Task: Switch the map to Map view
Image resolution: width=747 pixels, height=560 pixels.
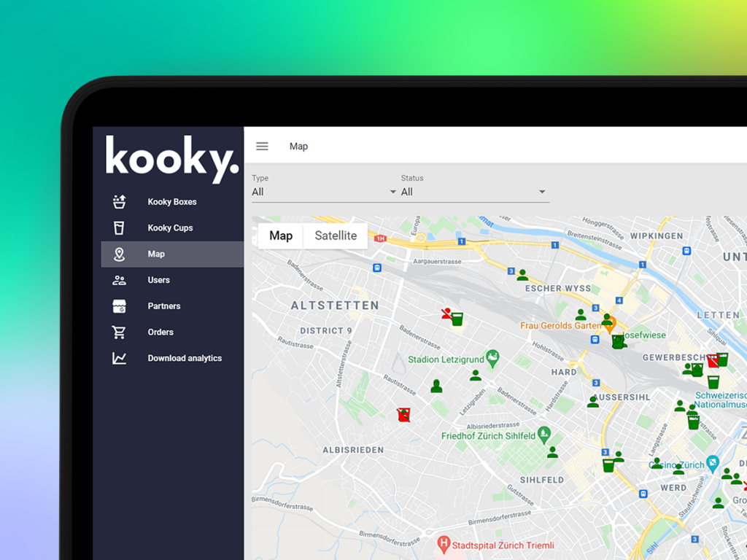Action: coord(281,236)
